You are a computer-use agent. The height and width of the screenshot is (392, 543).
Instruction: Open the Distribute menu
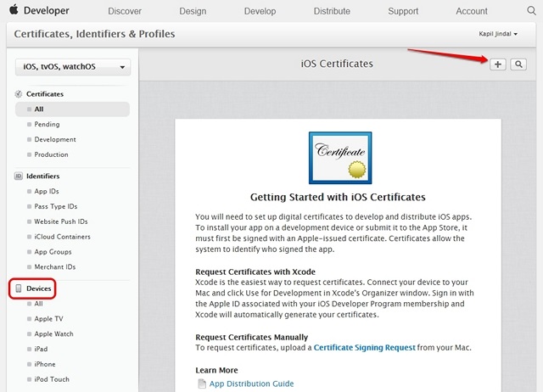tap(332, 11)
